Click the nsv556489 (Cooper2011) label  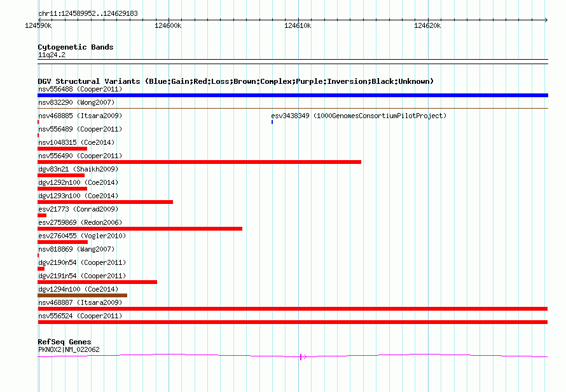(80, 129)
